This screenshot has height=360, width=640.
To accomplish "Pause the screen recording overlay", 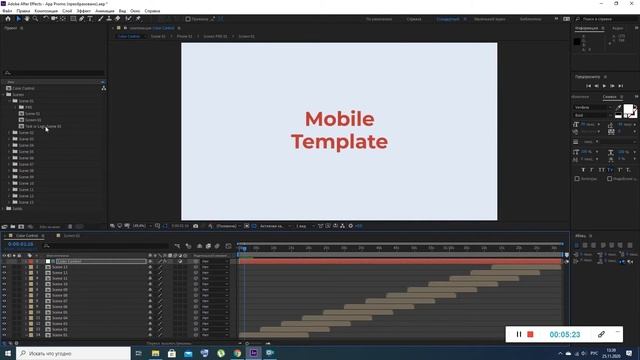I will click(519, 334).
